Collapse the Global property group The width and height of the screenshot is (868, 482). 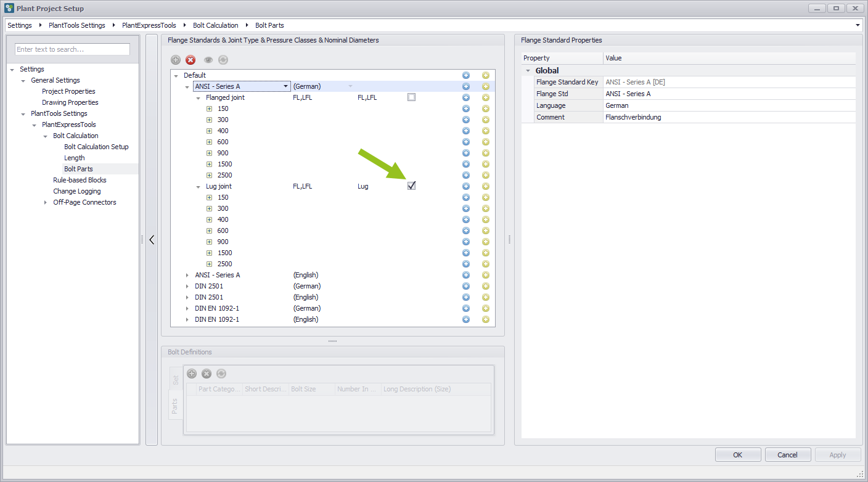pos(528,71)
